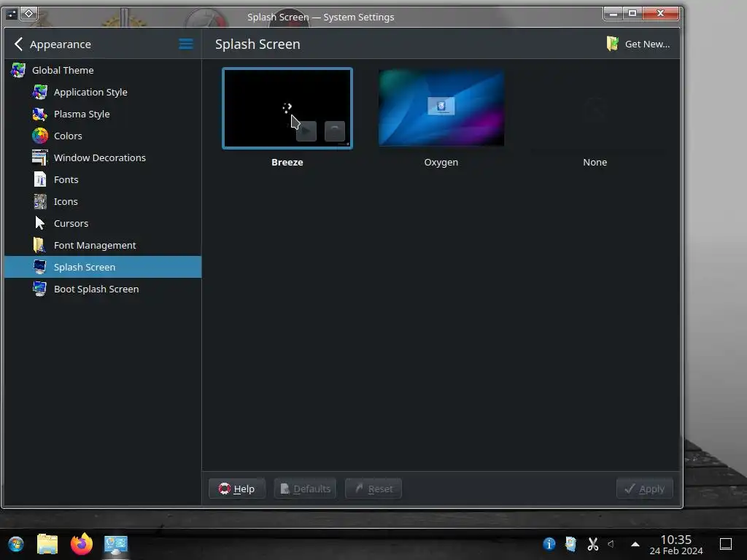Screen dimensions: 747x560
Task: Go back from the Appearance section
Action: click(x=18, y=44)
